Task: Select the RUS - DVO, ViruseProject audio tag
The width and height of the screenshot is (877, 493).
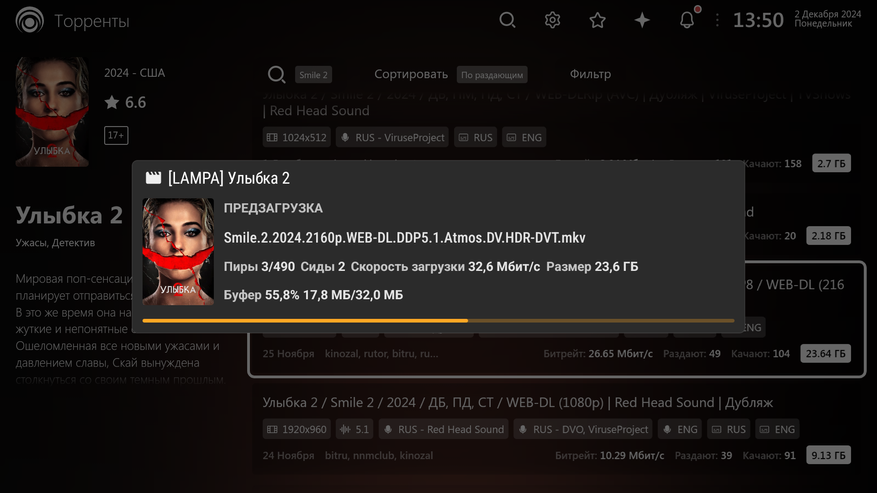Action: [583, 429]
